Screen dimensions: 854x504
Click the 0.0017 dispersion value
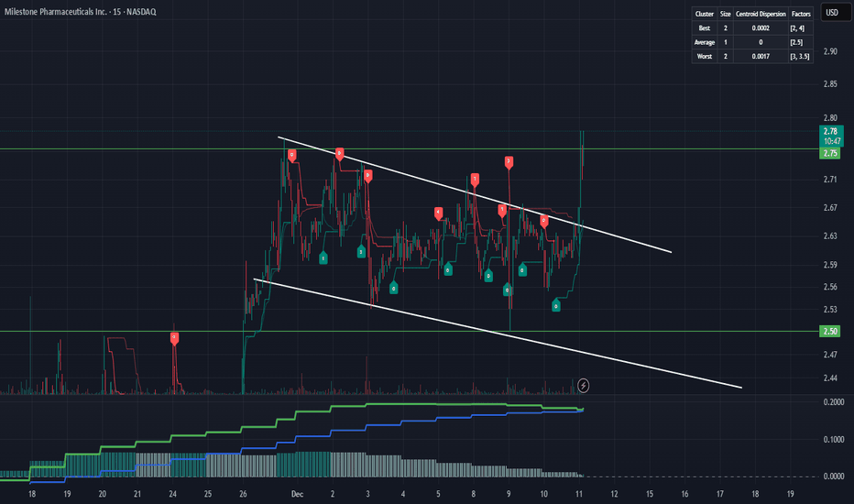tap(761, 57)
